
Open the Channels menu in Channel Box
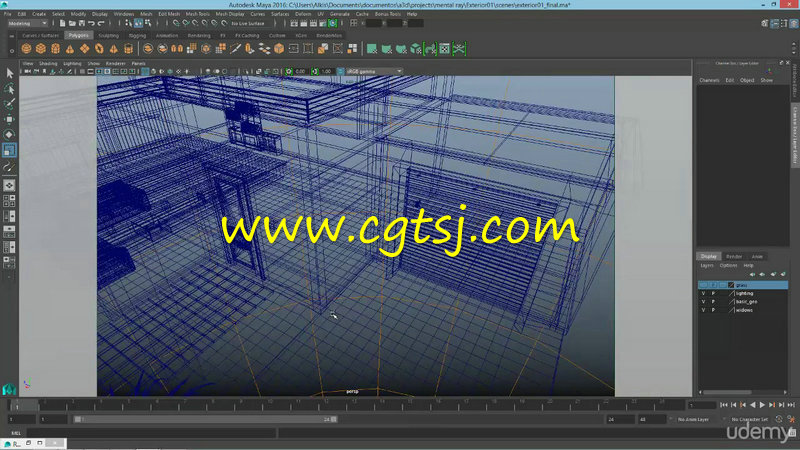pos(709,81)
